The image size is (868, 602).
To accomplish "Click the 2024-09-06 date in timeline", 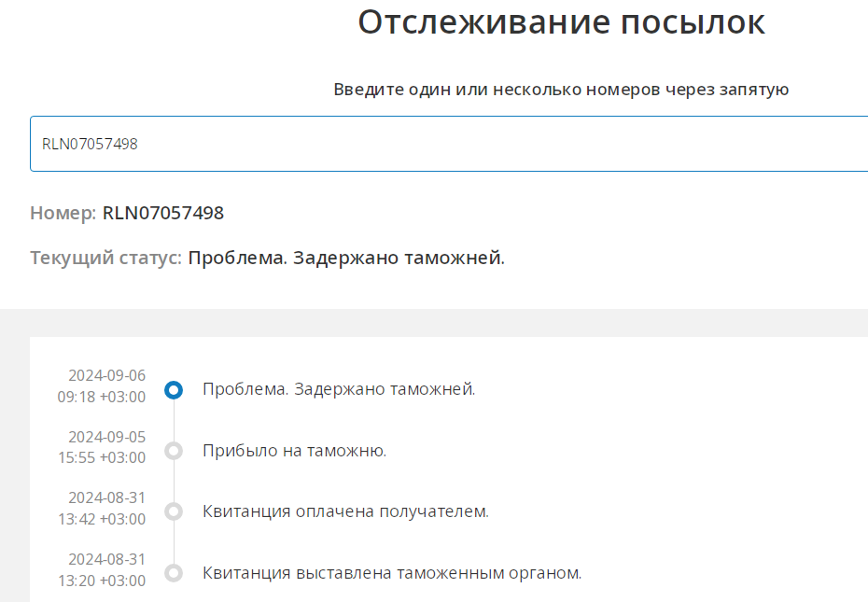I will [106, 375].
